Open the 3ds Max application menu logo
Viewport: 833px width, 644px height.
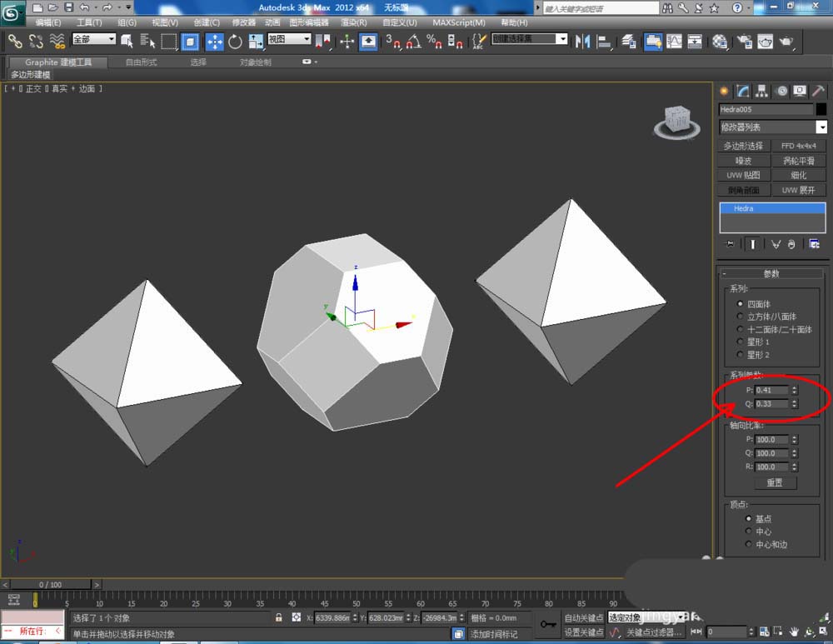tap(12, 12)
